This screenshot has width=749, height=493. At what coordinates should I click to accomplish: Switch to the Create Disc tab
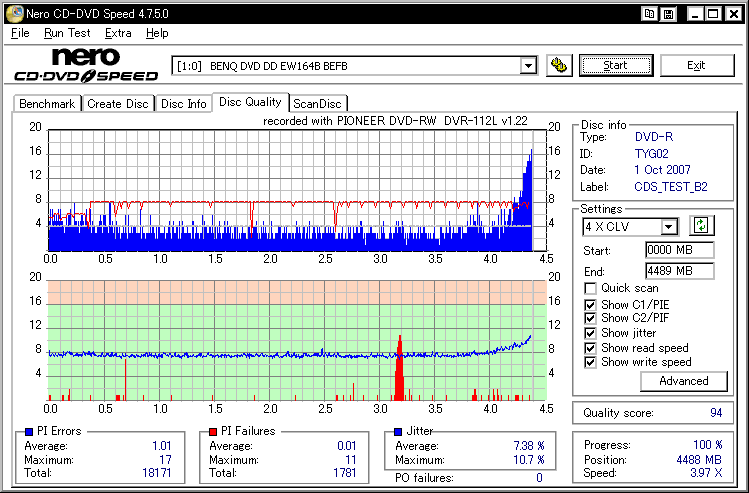pyautogui.click(x=118, y=104)
